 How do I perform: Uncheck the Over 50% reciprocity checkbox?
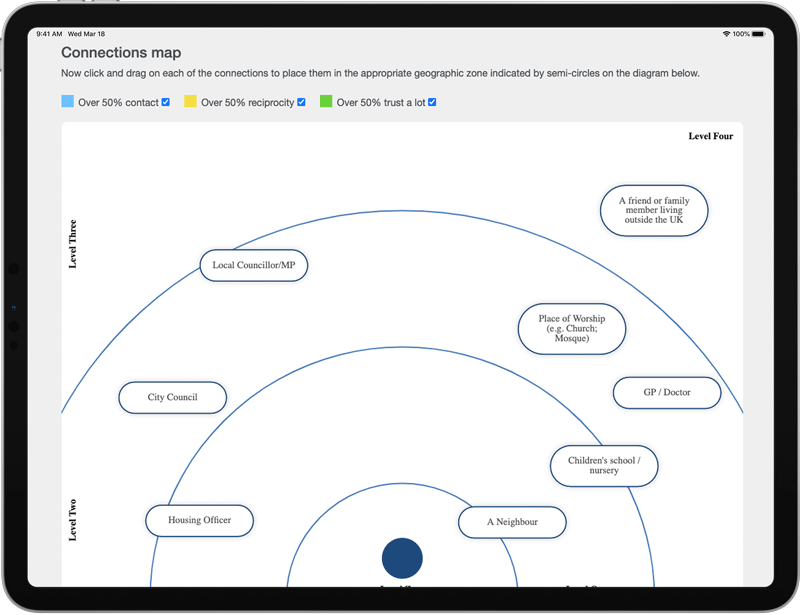pyautogui.click(x=302, y=102)
